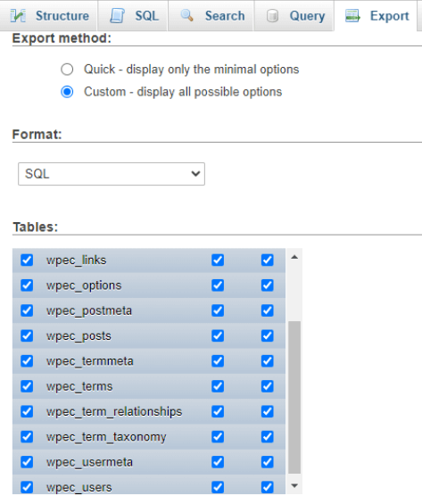The width and height of the screenshot is (422, 504).
Task: Click the Query database icon
Action: [x=272, y=16]
